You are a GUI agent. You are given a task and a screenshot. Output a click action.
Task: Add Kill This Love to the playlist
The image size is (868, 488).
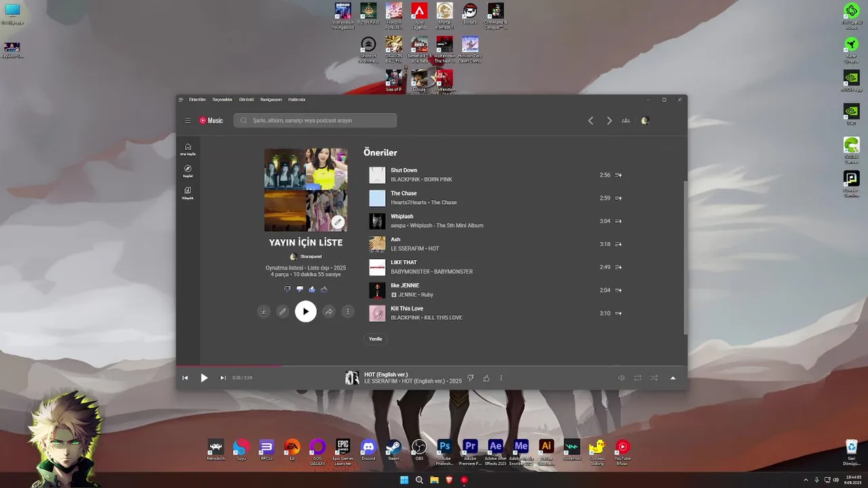618,313
